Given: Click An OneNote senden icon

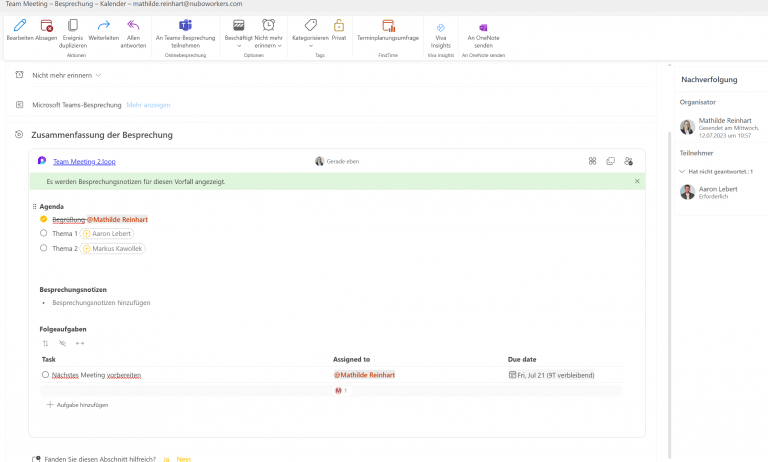Looking at the screenshot, I should (483, 28).
